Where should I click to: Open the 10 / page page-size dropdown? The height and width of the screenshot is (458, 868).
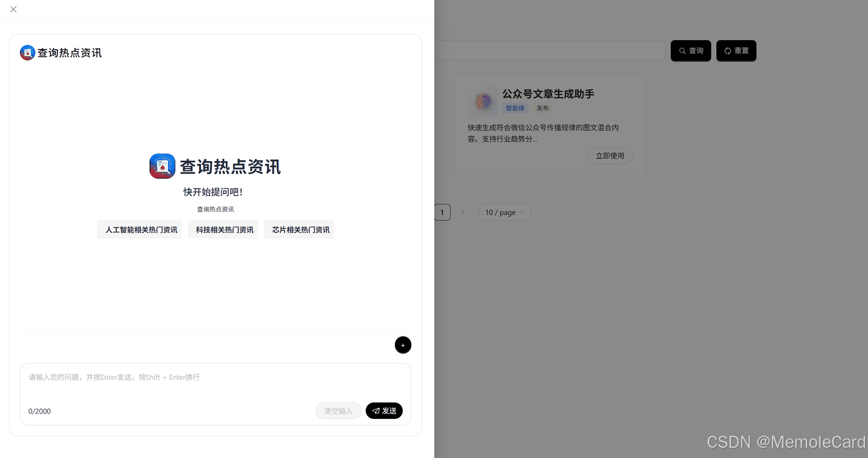504,212
